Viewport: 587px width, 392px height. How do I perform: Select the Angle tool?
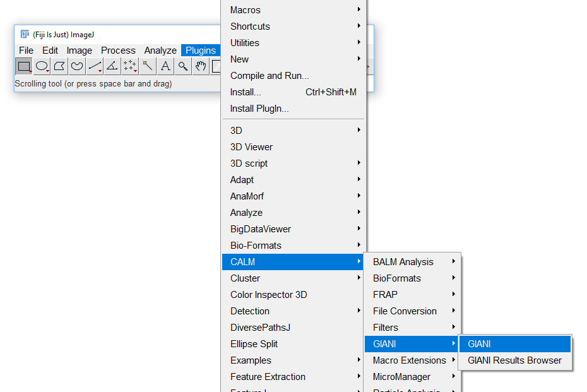(x=112, y=66)
